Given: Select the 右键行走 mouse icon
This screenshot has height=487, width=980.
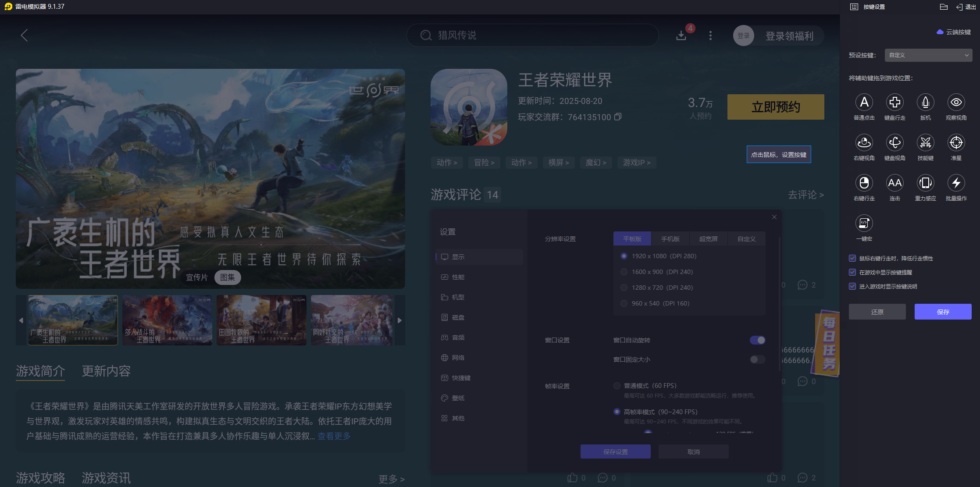Looking at the screenshot, I should point(864,183).
